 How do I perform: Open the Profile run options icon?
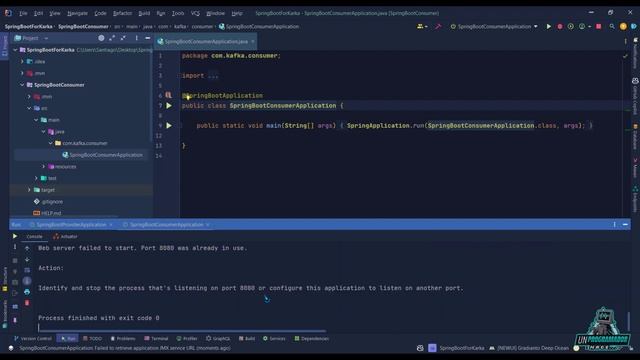point(584,27)
